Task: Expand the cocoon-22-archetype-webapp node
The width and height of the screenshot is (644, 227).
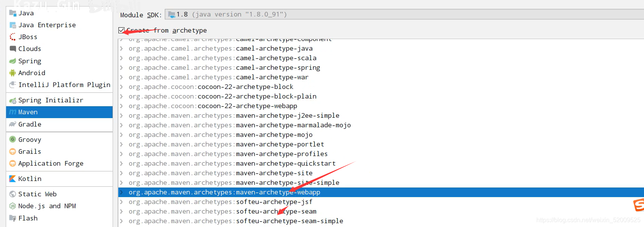Action: pyautogui.click(x=121, y=106)
